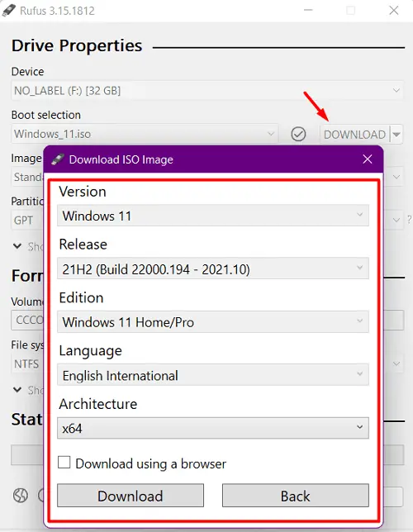Screen dimensions: 413x532
Task: Expand advanced format options chevron in Rufus
Action: pyautogui.click(x=17, y=390)
